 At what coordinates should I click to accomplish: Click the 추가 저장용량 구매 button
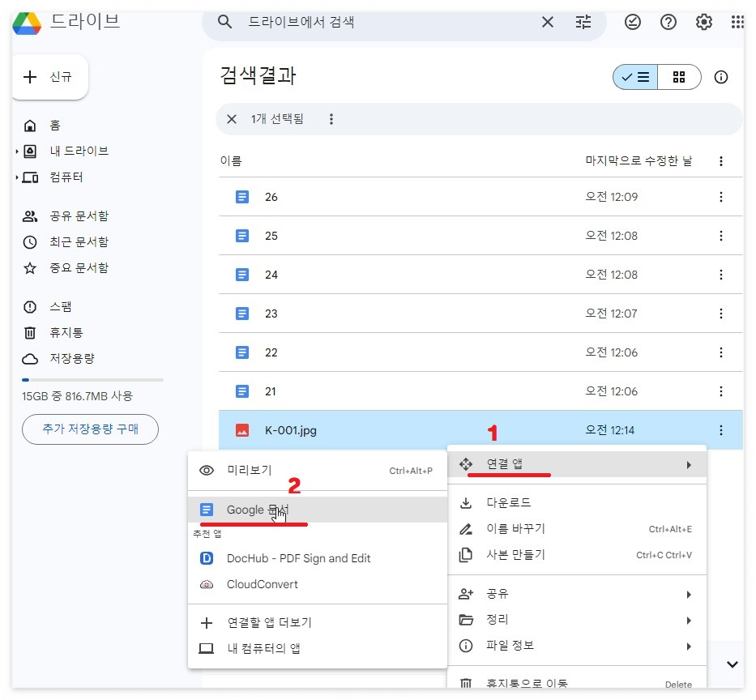pos(90,429)
